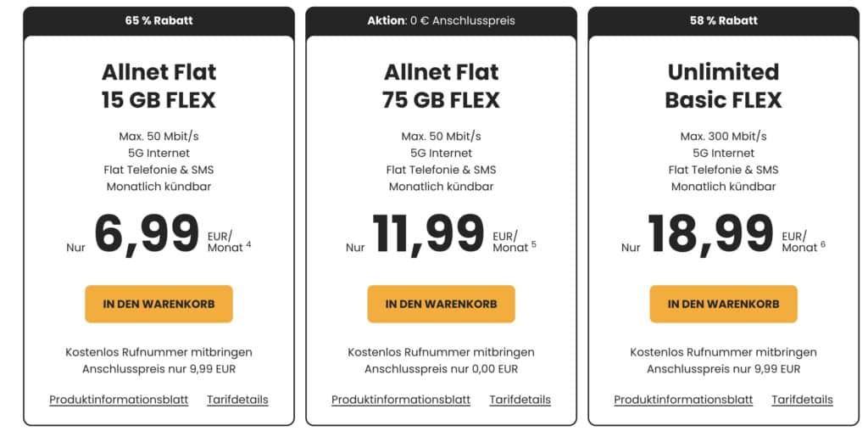This screenshot has width=868, height=431.
Task: Click the 11,99 price in the middle card
Action: (x=427, y=233)
